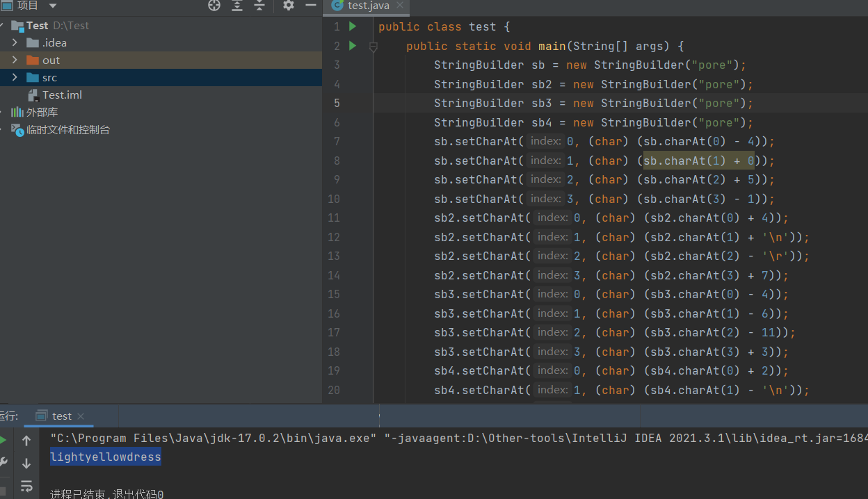This screenshot has width=868, height=499.
Task: Click the up arrow in run console
Action: point(26,441)
